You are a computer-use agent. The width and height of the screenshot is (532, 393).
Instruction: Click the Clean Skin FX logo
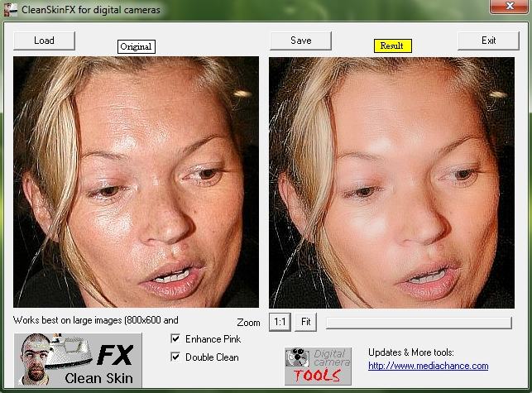pos(78,360)
